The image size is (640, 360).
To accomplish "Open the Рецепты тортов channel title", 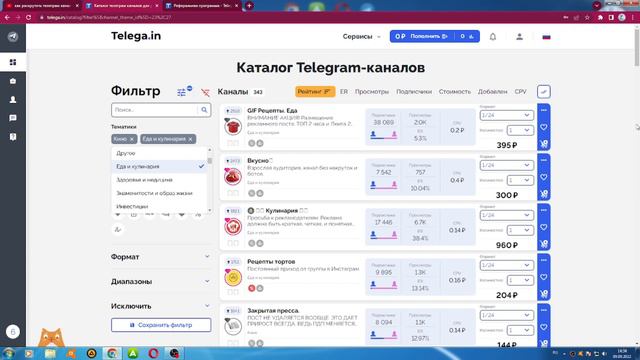I will click(271, 262).
